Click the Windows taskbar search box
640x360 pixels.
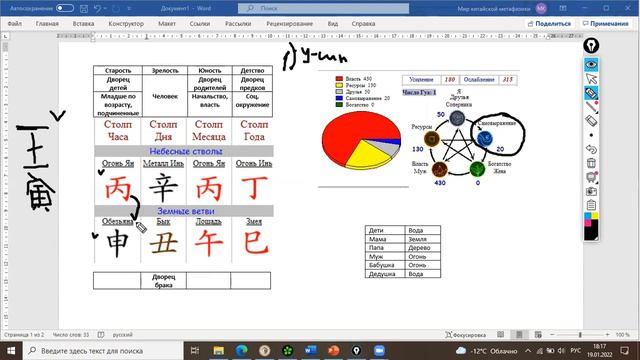pos(103,351)
